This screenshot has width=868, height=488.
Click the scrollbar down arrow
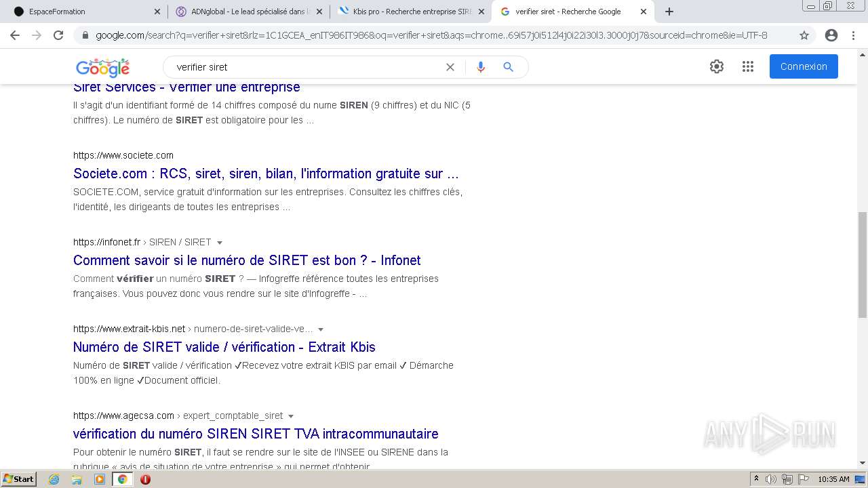[x=863, y=463]
